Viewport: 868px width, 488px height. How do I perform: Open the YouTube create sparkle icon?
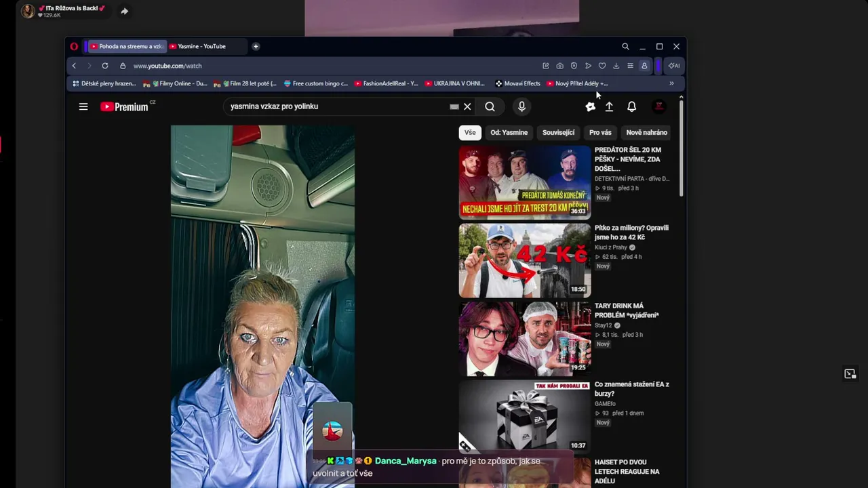[590, 106]
